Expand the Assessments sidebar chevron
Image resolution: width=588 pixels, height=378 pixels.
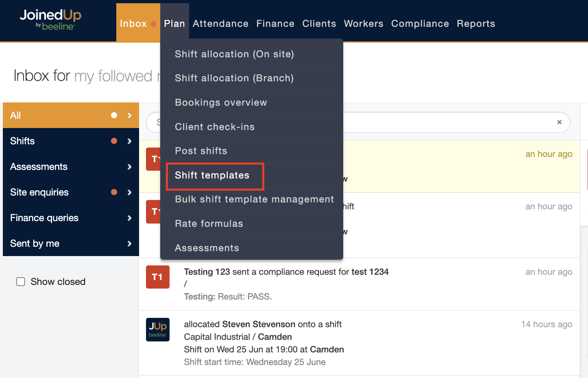pyautogui.click(x=129, y=167)
